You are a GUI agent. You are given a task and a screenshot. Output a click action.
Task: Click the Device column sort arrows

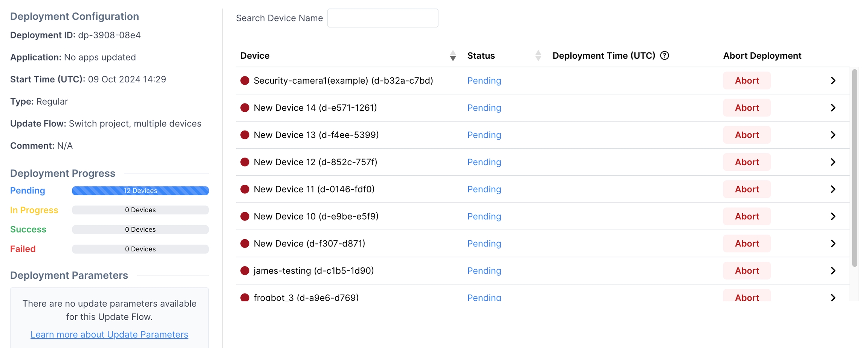pyautogui.click(x=453, y=56)
